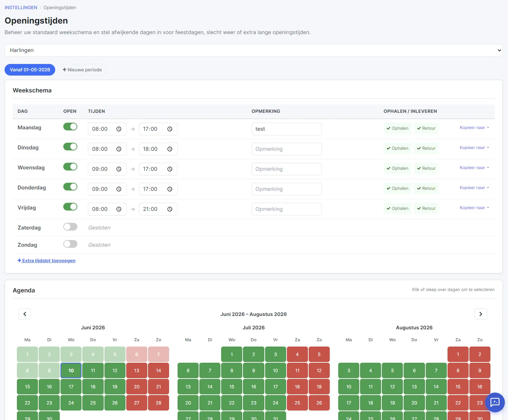This screenshot has height=420, width=508.
Task: Go to INSTELLINGEN breadcrumb
Action: pos(21,7)
